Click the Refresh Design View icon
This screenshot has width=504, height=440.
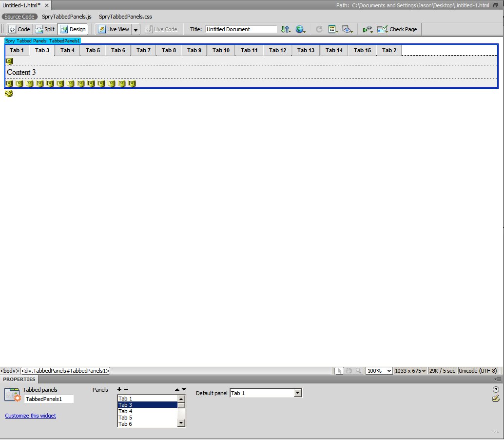click(x=319, y=29)
